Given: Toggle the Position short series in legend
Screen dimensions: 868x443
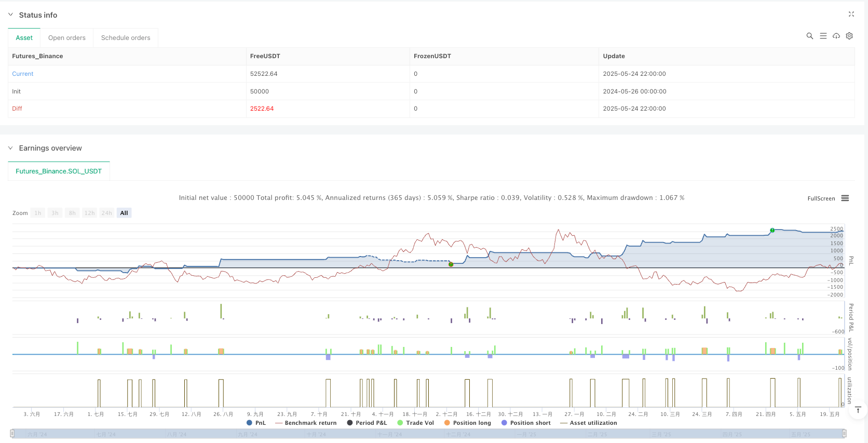Looking at the screenshot, I should (x=526, y=423).
